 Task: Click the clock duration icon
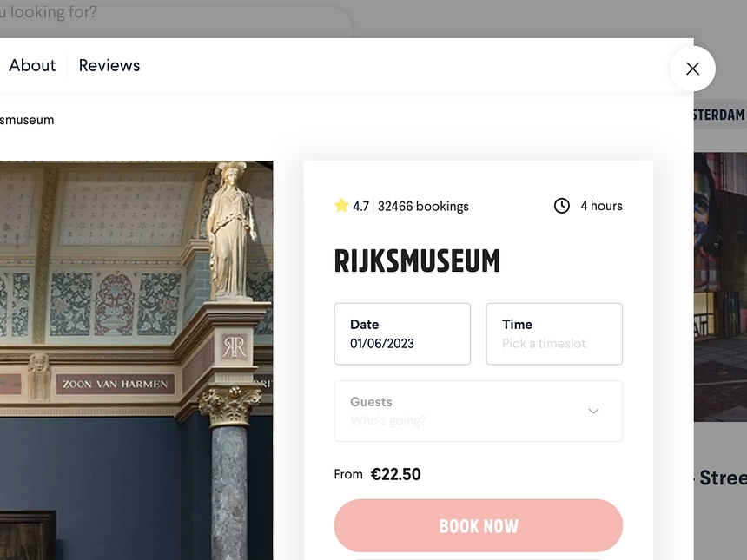(562, 206)
